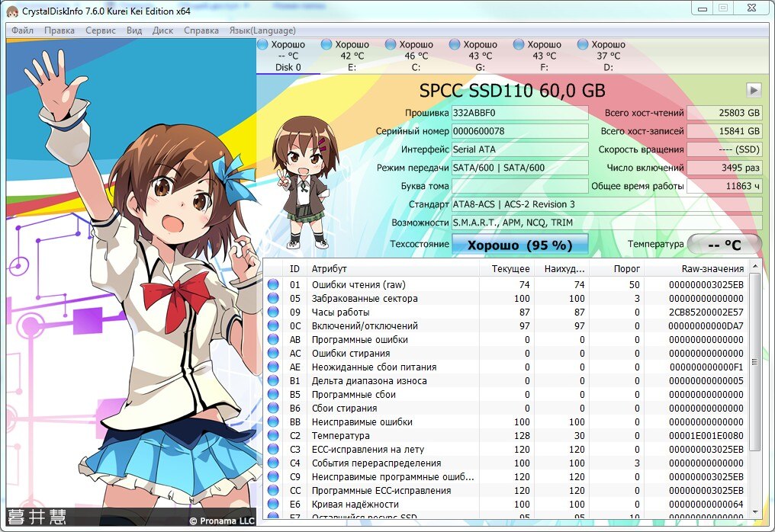Select the E: drive tab
775x532 pixels.
click(352, 56)
